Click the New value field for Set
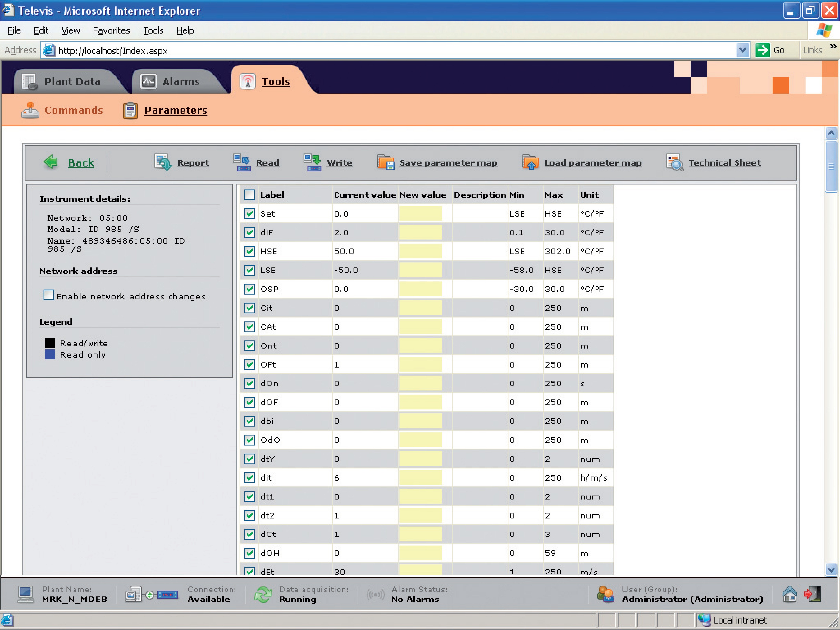Viewport: 840px width, 630px height. (420, 214)
